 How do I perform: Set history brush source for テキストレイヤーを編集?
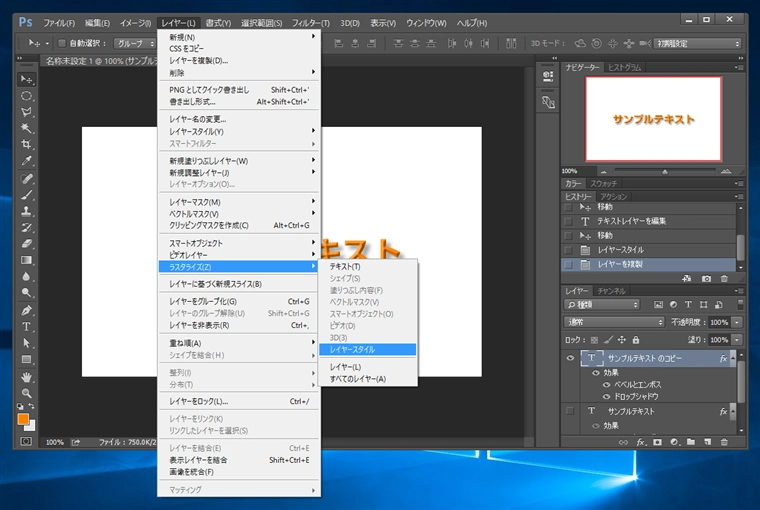pos(569,222)
